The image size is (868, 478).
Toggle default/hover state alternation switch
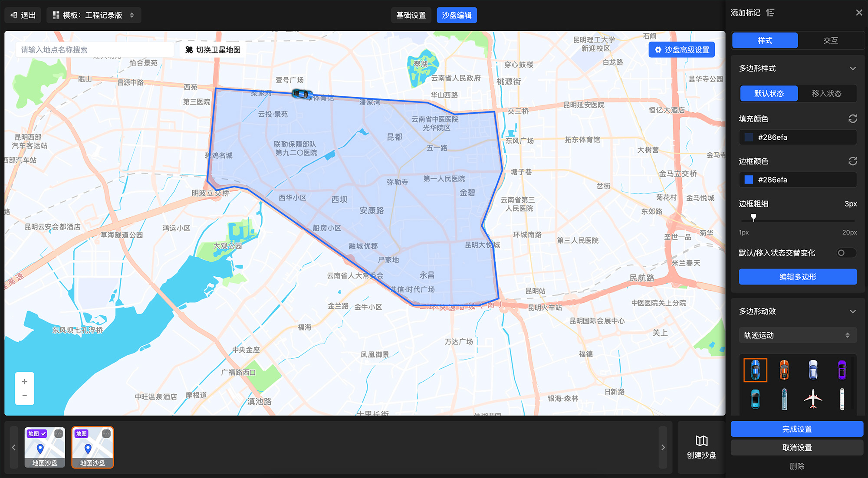tap(845, 253)
